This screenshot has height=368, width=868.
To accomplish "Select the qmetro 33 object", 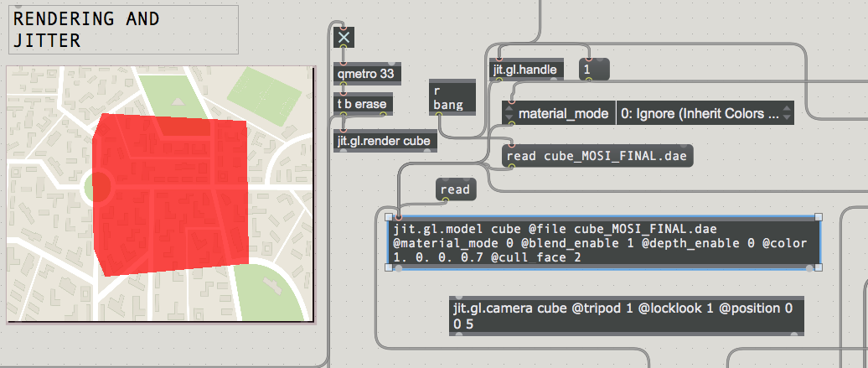I will coord(365,74).
